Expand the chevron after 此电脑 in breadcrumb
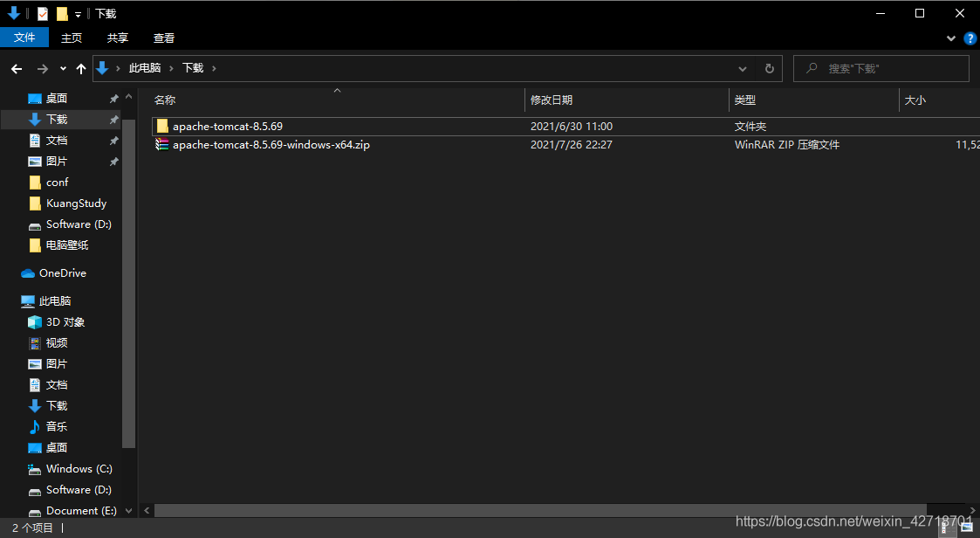 coord(171,68)
